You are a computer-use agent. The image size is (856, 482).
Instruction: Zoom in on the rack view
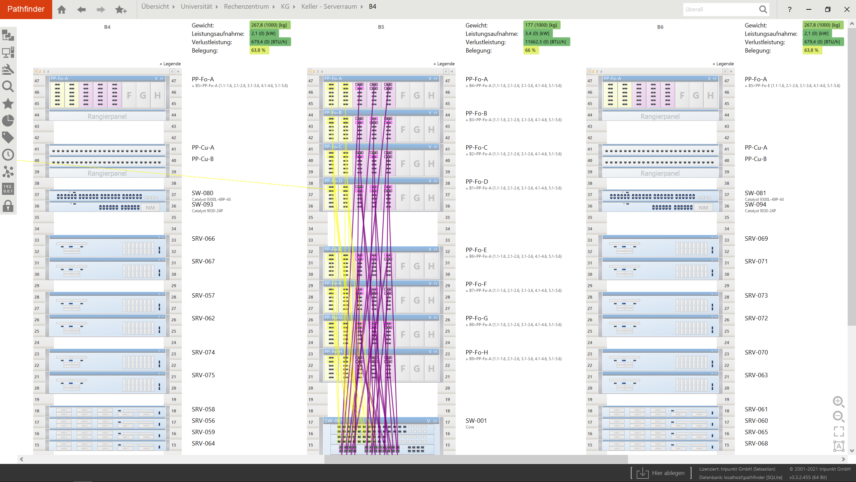point(838,402)
